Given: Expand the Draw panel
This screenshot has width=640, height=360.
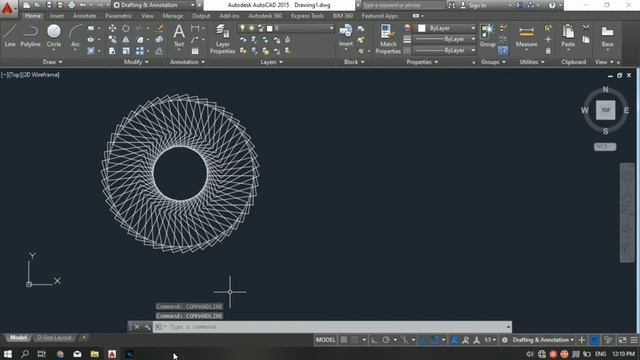Looking at the screenshot, I should (52, 62).
